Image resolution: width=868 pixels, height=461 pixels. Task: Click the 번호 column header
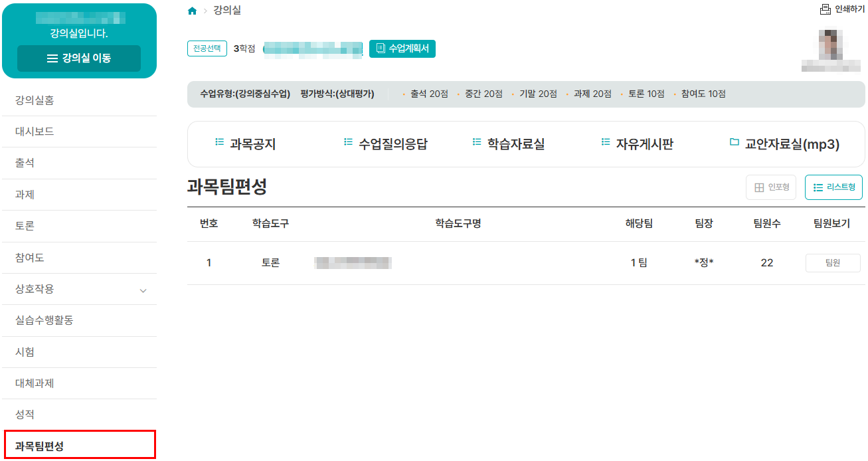[x=209, y=224]
